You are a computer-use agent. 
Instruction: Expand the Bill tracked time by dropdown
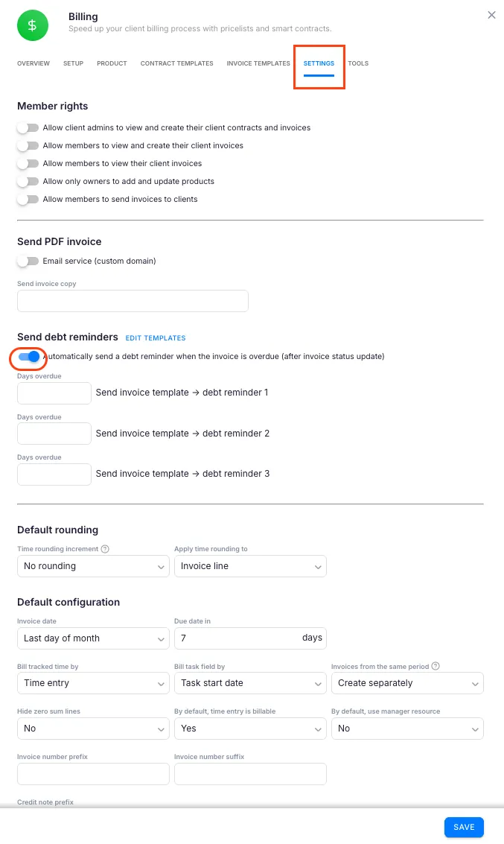pos(92,683)
